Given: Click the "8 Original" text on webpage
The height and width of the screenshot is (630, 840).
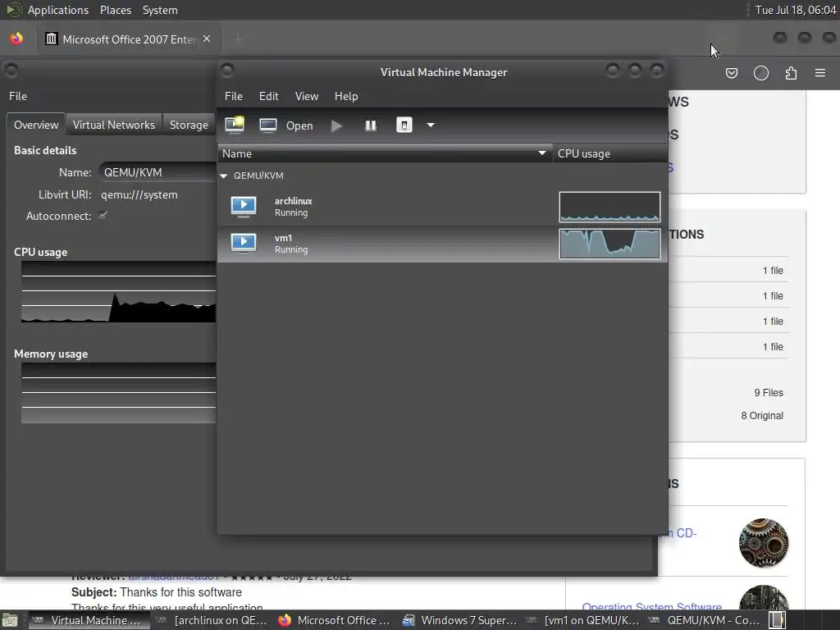Looking at the screenshot, I should 762,416.
